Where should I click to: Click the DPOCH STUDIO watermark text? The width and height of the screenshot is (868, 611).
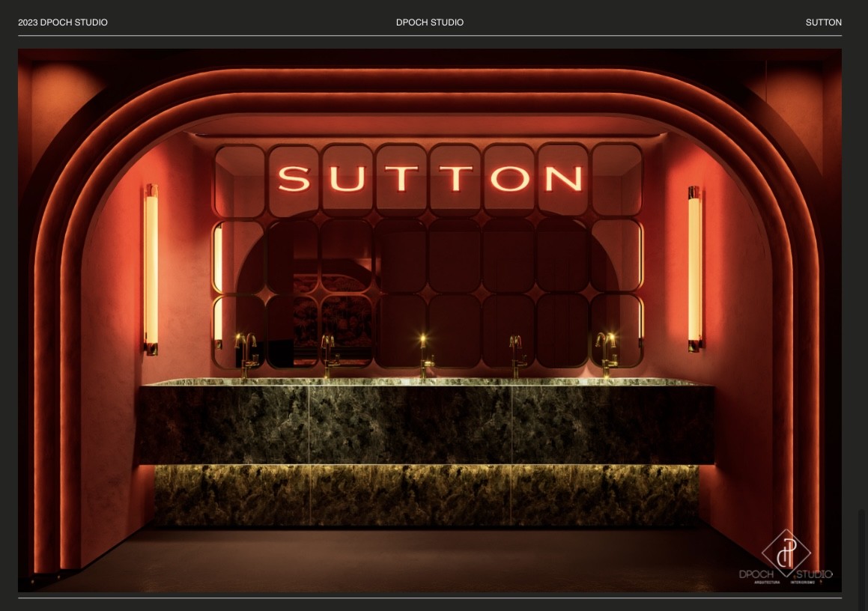pos(786,574)
